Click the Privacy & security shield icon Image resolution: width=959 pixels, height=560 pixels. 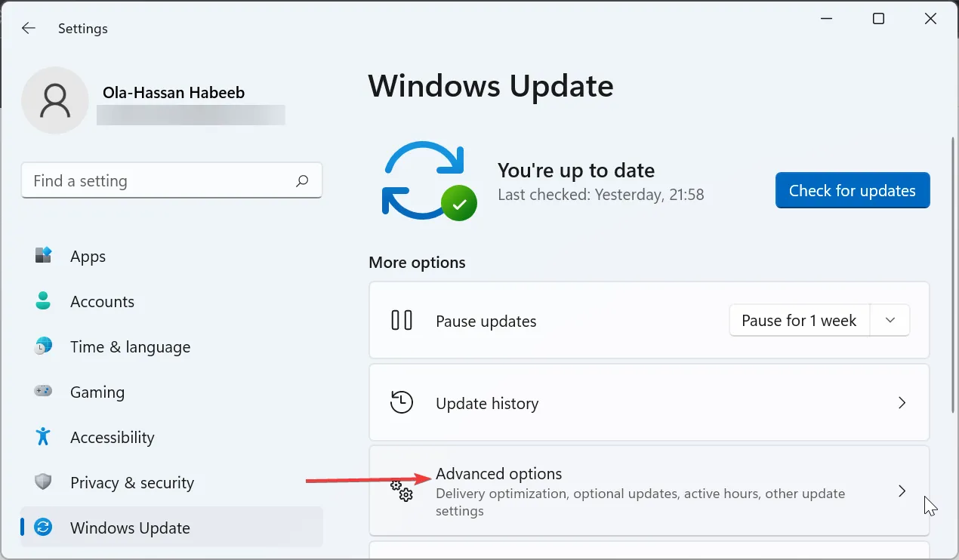(x=43, y=482)
